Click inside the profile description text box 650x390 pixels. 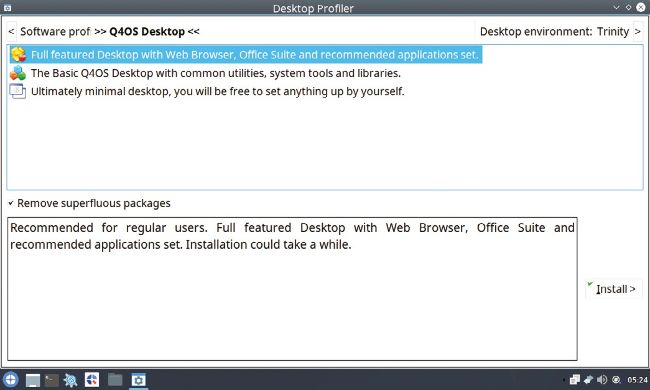tap(292, 289)
